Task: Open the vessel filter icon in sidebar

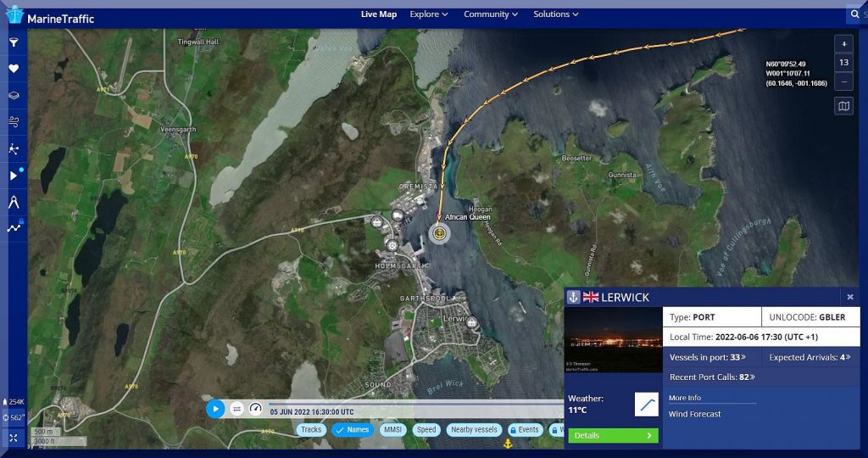Action: (14, 42)
